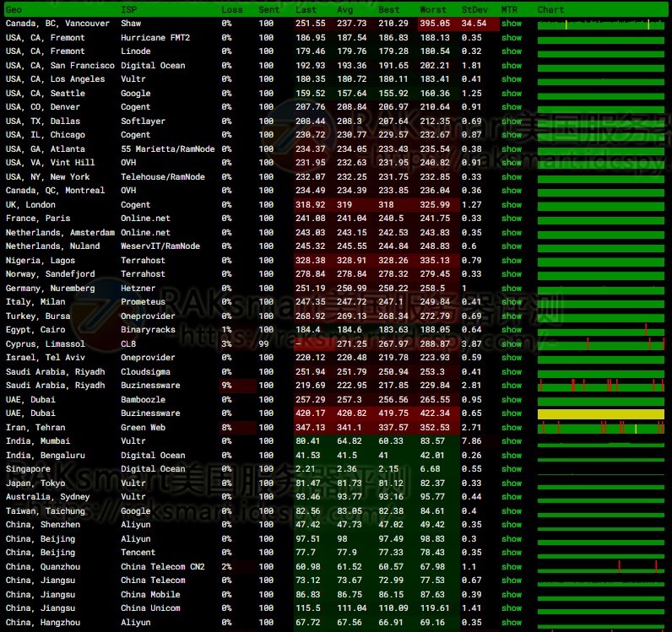Select the 'Hetzner' ISP cell

point(138,289)
